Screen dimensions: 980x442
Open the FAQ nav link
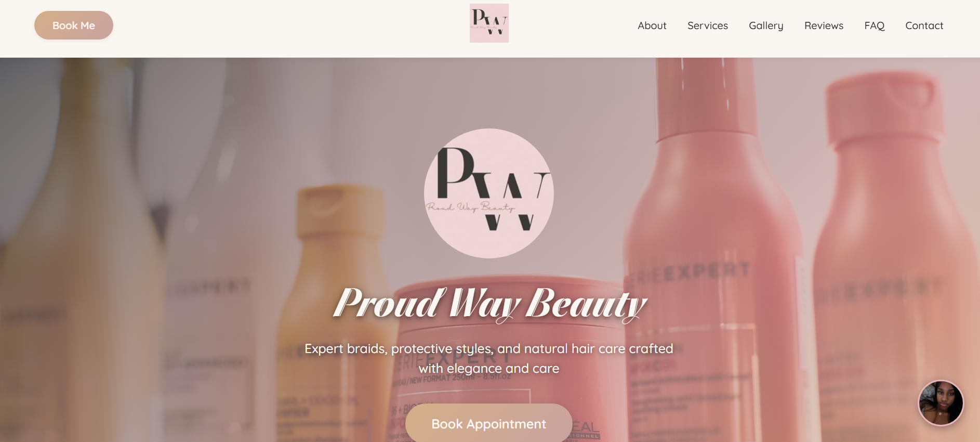pyautogui.click(x=874, y=25)
